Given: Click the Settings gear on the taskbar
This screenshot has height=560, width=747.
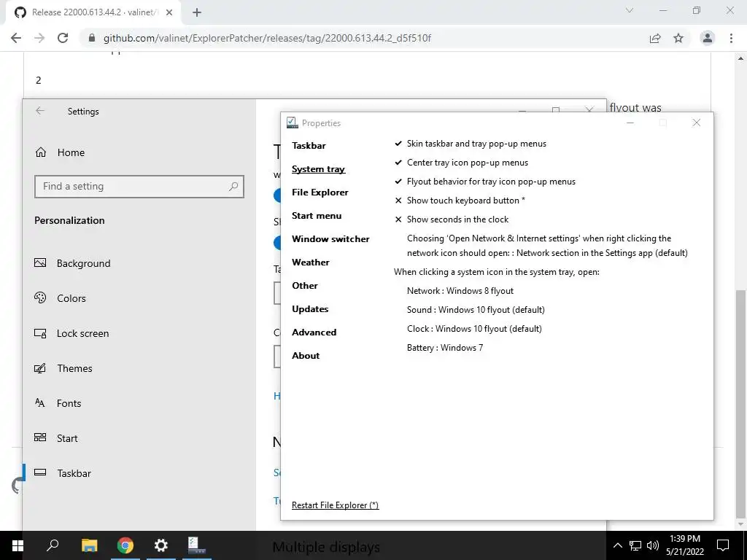Looking at the screenshot, I should pyautogui.click(x=161, y=545).
